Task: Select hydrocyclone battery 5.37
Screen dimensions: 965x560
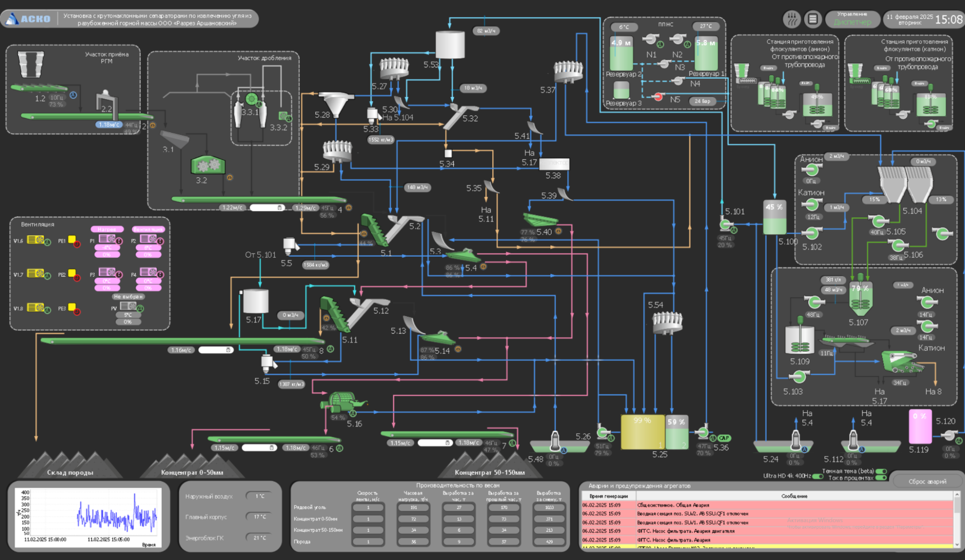Action: 568,71
